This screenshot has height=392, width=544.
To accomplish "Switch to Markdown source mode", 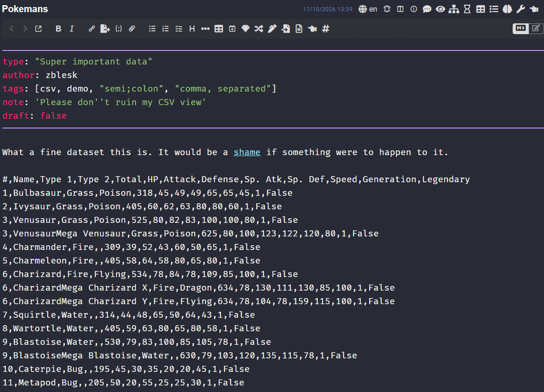I will [521, 29].
